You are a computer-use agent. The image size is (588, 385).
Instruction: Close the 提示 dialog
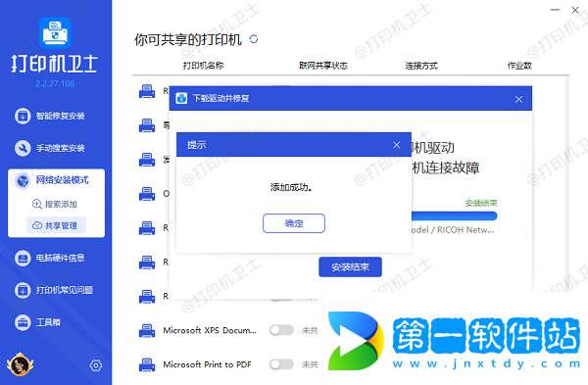(396, 145)
